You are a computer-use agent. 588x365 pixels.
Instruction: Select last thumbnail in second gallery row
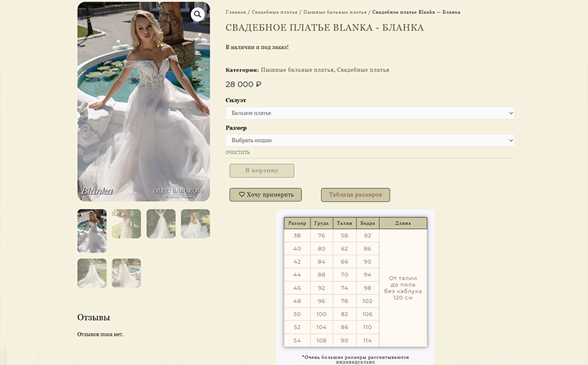[126, 273]
